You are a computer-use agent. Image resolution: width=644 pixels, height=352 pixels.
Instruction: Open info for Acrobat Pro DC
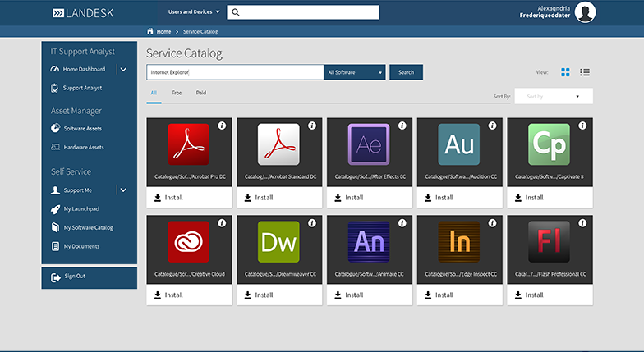(x=222, y=126)
